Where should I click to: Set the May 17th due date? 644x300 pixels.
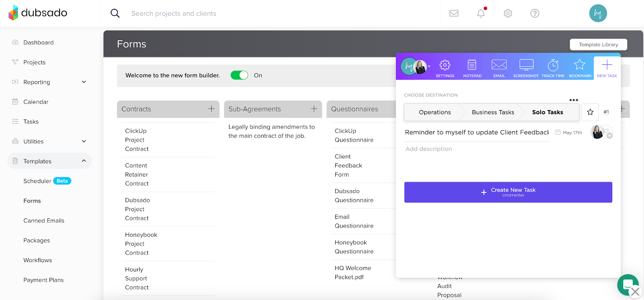point(568,132)
